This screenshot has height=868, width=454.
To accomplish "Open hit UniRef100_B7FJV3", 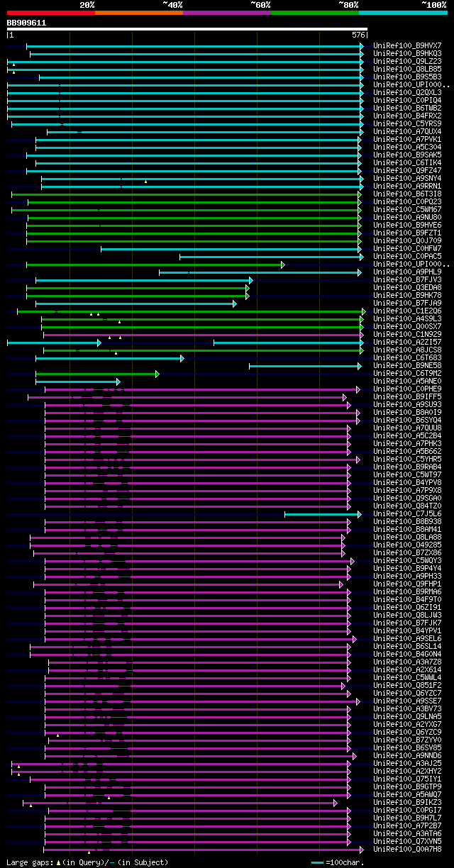I will 408,279.
